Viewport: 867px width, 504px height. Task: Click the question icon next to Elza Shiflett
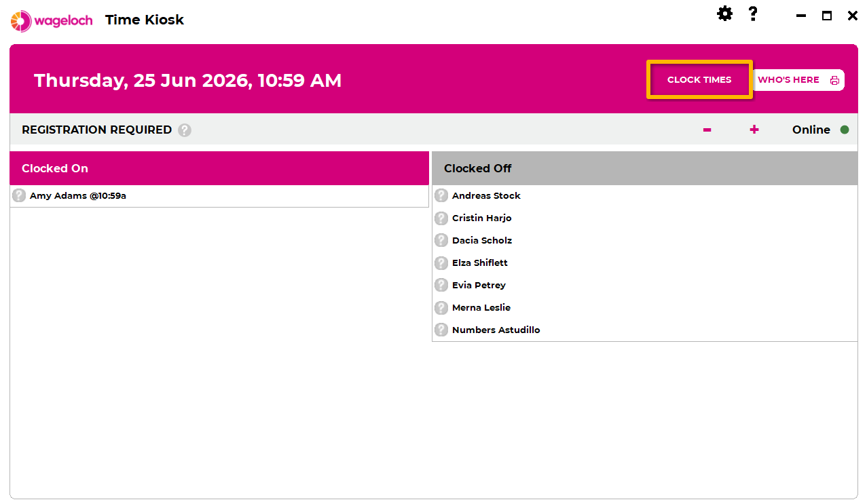pyautogui.click(x=441, y=263)
